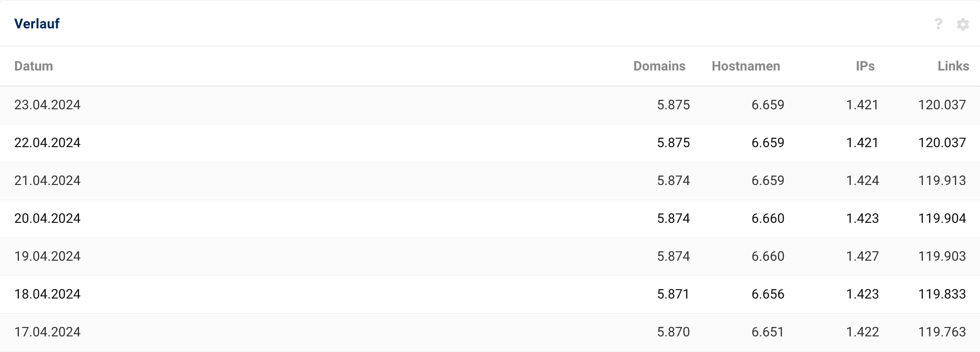Click the Verlauf panel title
Viewport: 980px width, 352px height.
coord(37,24)
